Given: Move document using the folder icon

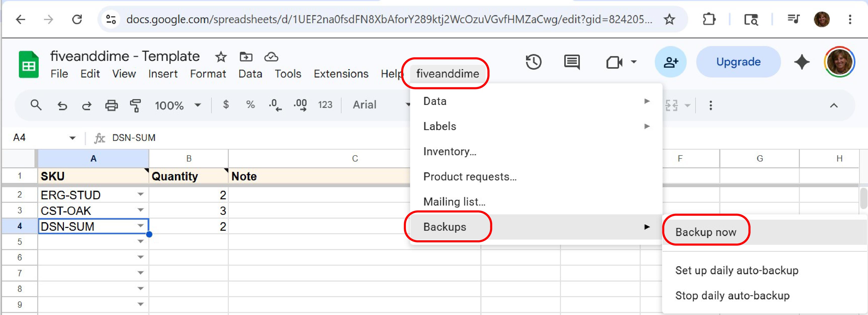Looking at the screenshot, I should pyautogui.click(x=246, y=57).
